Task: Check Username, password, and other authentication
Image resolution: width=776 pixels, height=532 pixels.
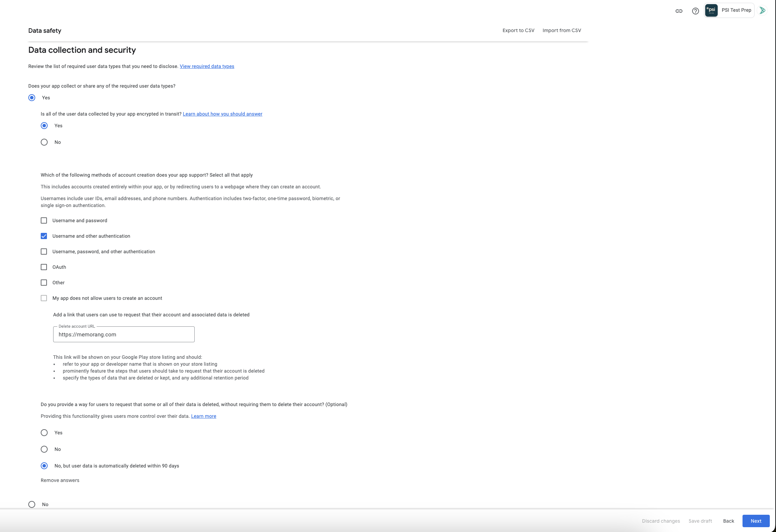Action: pyautogui.click(x=44, y=252)
